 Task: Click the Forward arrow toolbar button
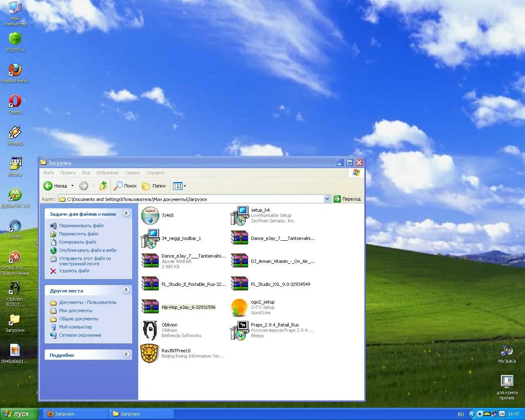click(84, 186)
